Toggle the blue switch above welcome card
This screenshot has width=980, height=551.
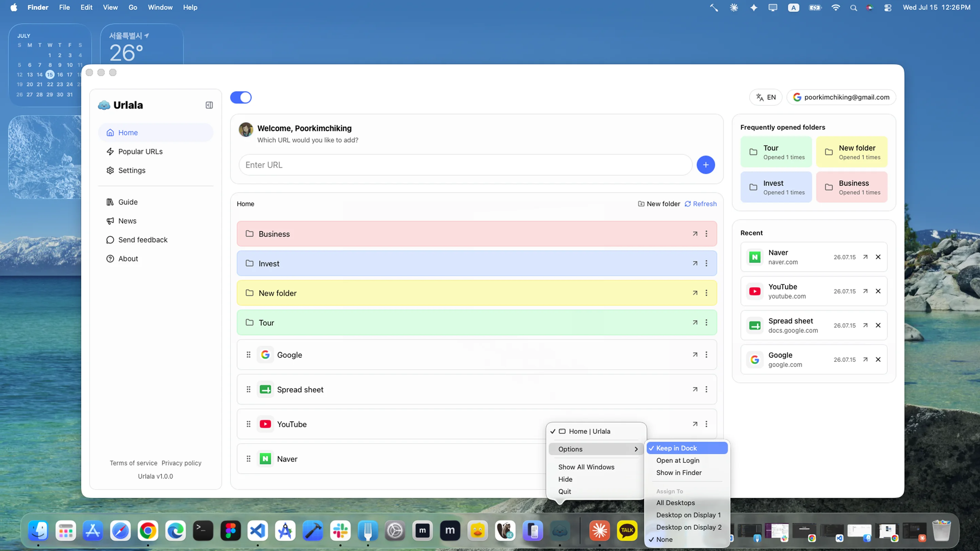241,97
